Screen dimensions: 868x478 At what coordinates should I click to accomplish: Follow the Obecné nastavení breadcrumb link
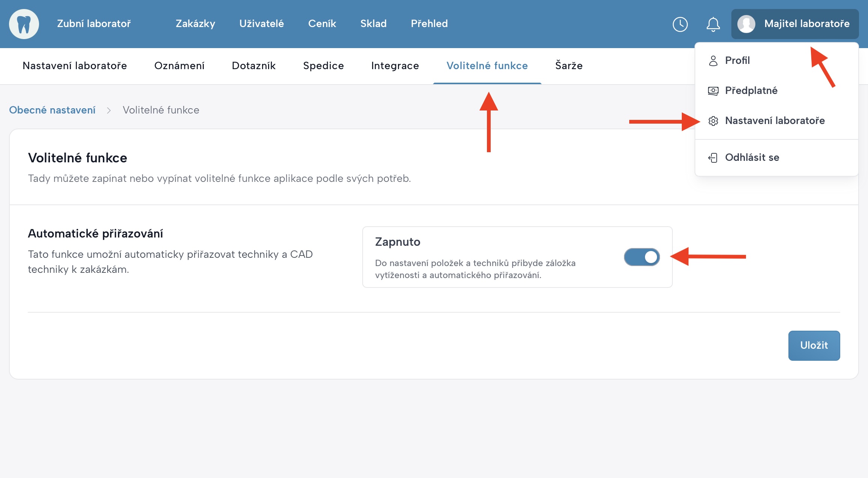52,110
